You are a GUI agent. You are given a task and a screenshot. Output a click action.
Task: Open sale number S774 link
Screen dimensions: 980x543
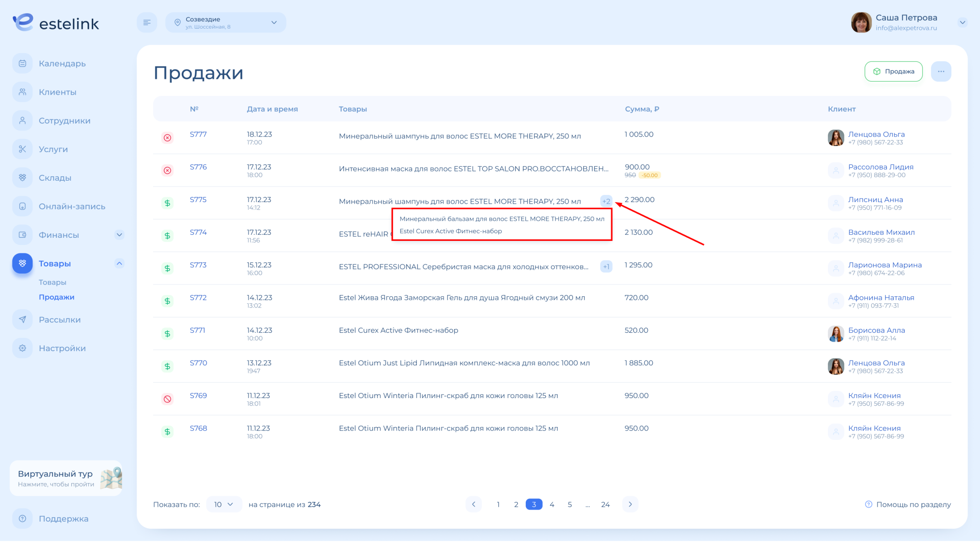pyautogui.click(x=198, y=232)
